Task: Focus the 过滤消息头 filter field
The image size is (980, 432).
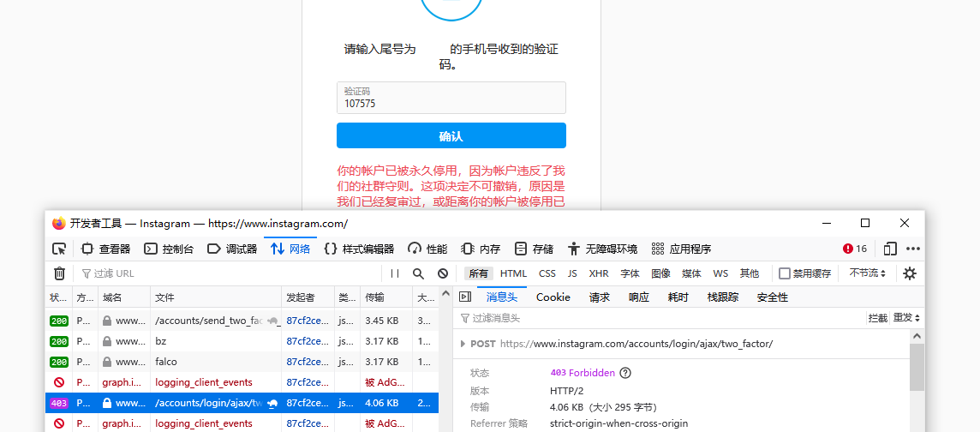Action: point(660,318)
